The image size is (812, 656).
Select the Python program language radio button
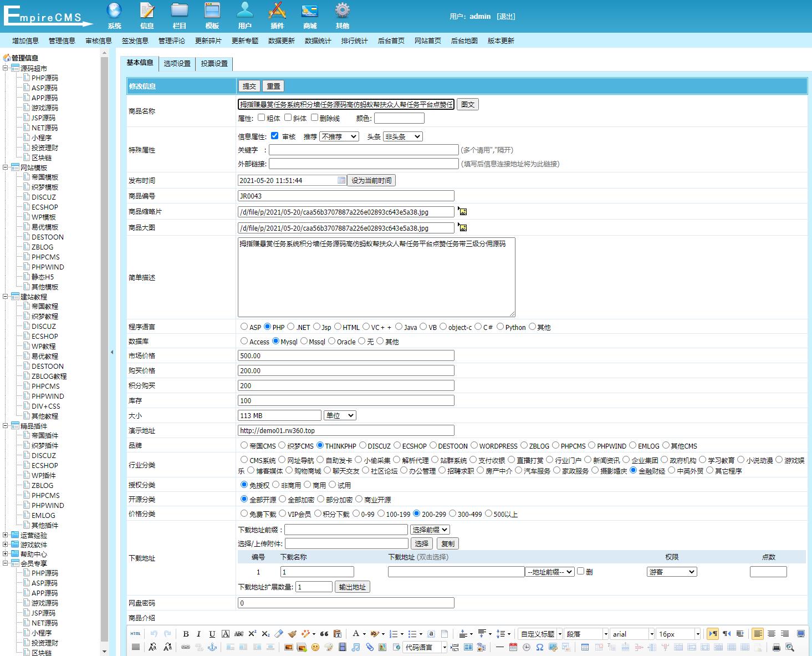pos(500,327)
